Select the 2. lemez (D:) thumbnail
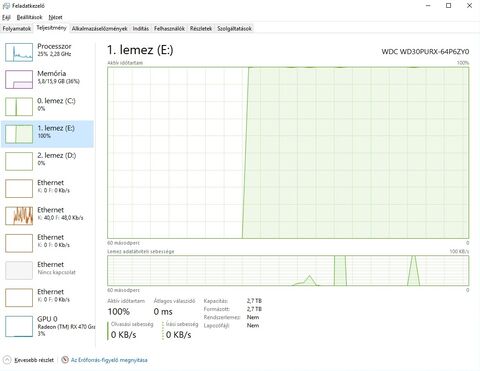 point(19,161)
